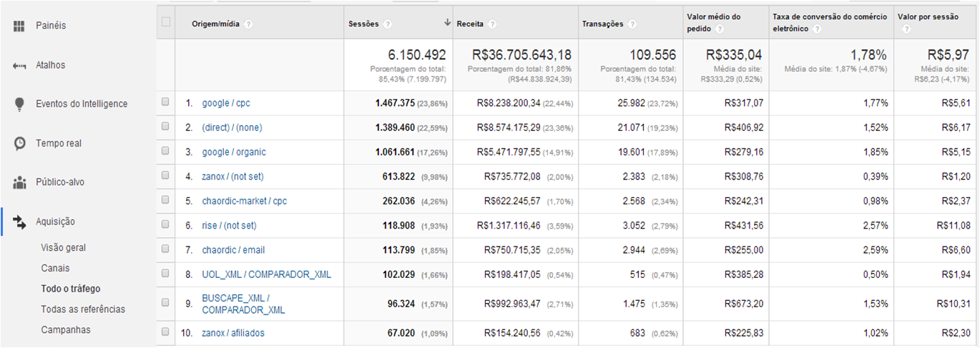Viewport: 980px width, 348px height.
Task: Sort by Sessões using the down arrow
Action: click(447, 24)
